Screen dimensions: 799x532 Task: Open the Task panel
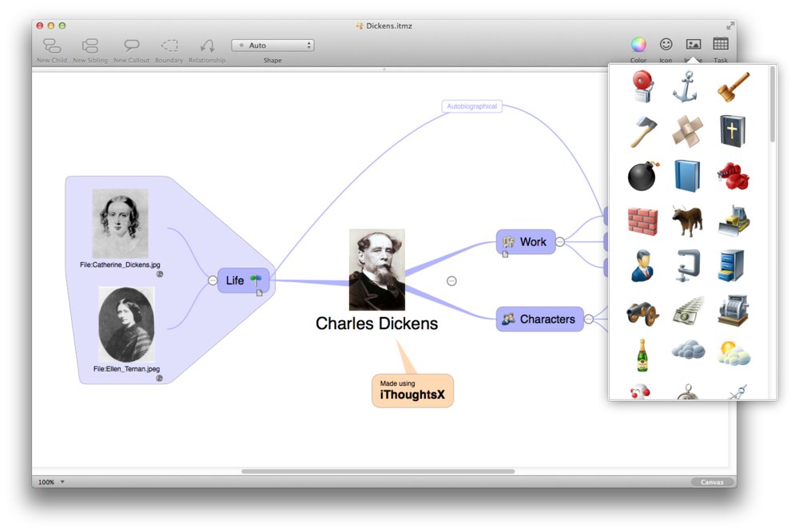click(721, 44)
